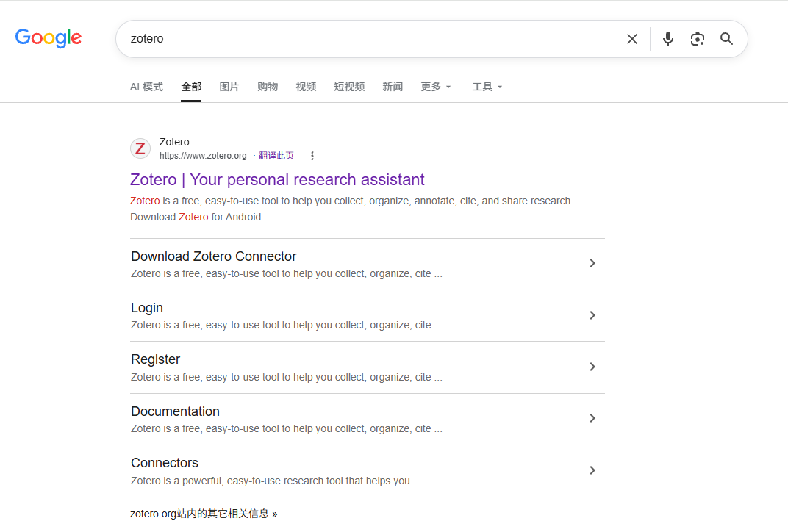
Task: Click the 翻译此页 translate link
Action: [x=276, y=156]
